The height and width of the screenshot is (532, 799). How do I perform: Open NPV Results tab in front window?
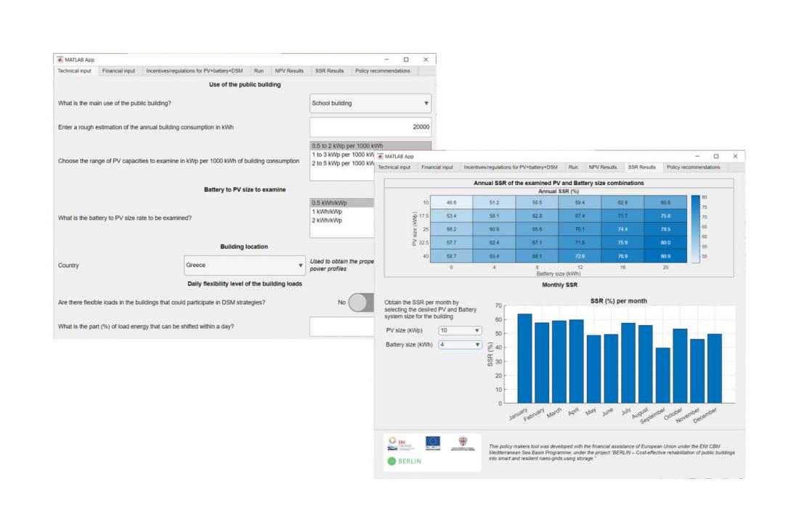click(x=602, y=167)
